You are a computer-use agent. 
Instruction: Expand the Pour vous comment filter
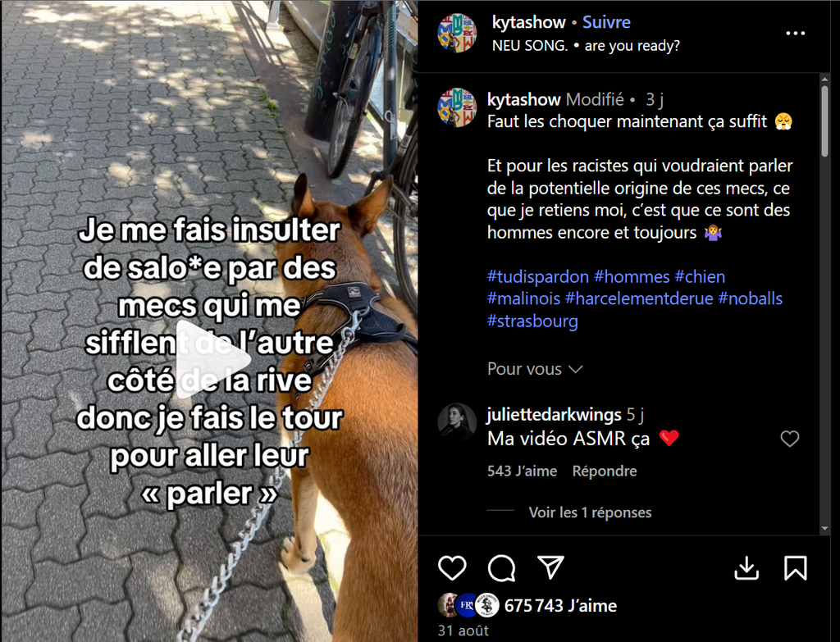click(535, 369)
